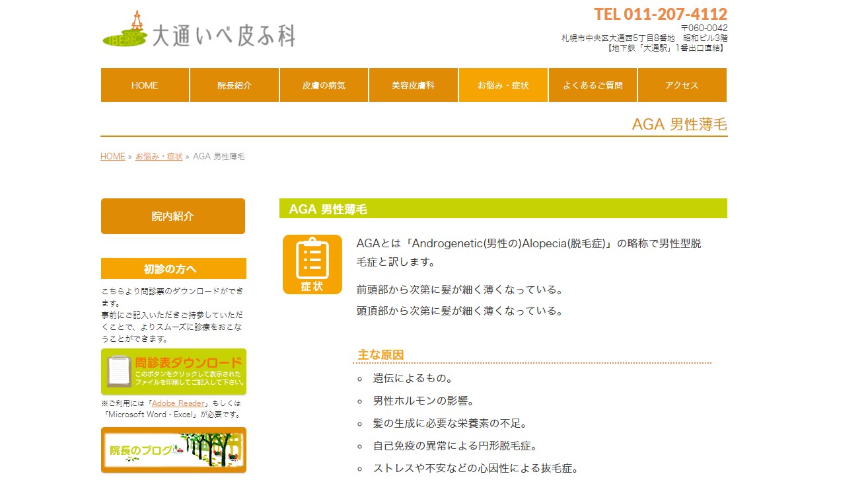The image size is (868, 482).
Task: Go to 院長紹介 menu item
Action: click(x=235, y=85)
